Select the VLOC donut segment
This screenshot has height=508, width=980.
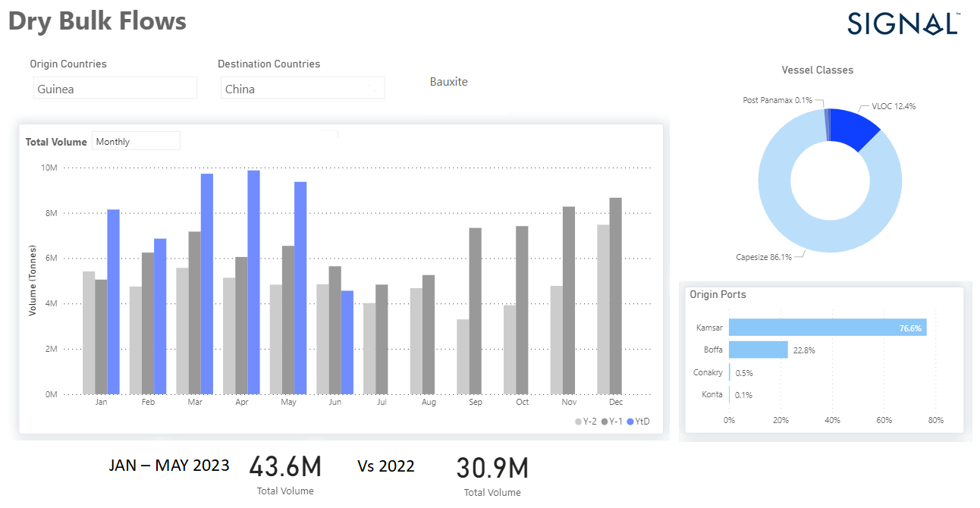click(855, 129)
